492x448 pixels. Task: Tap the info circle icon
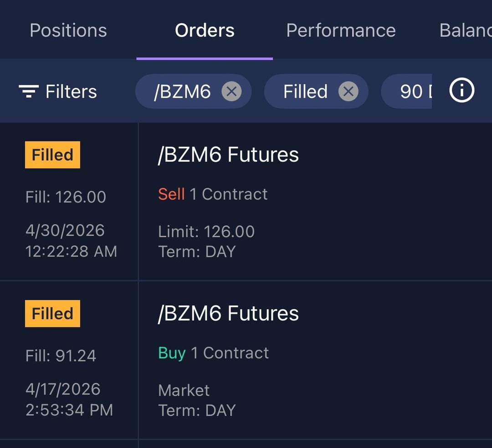[461, 91]
